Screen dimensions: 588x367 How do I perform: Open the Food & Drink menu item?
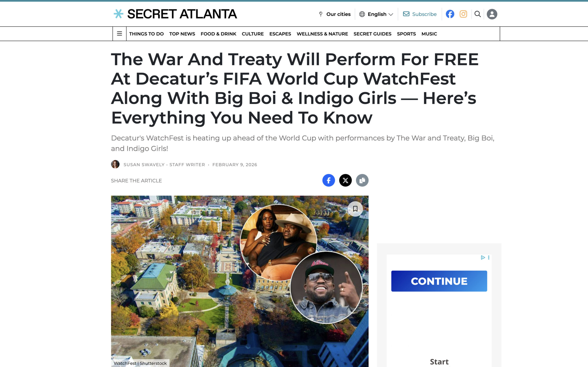click(218, 34)
